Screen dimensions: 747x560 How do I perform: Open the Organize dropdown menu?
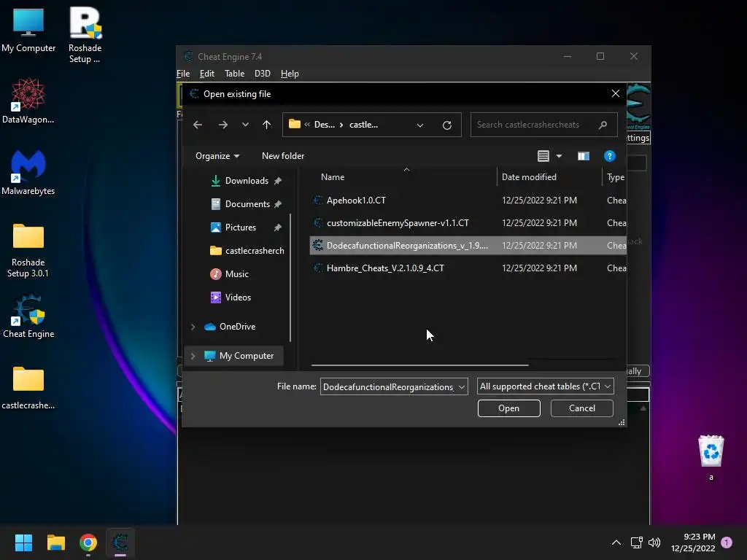click(x=217, y=156)
